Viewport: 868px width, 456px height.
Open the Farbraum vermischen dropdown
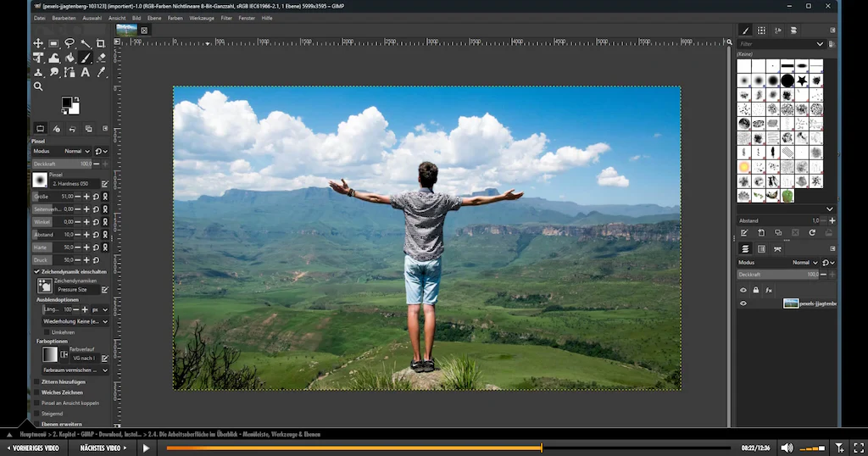pyautogui.click(x=75, y=370)
